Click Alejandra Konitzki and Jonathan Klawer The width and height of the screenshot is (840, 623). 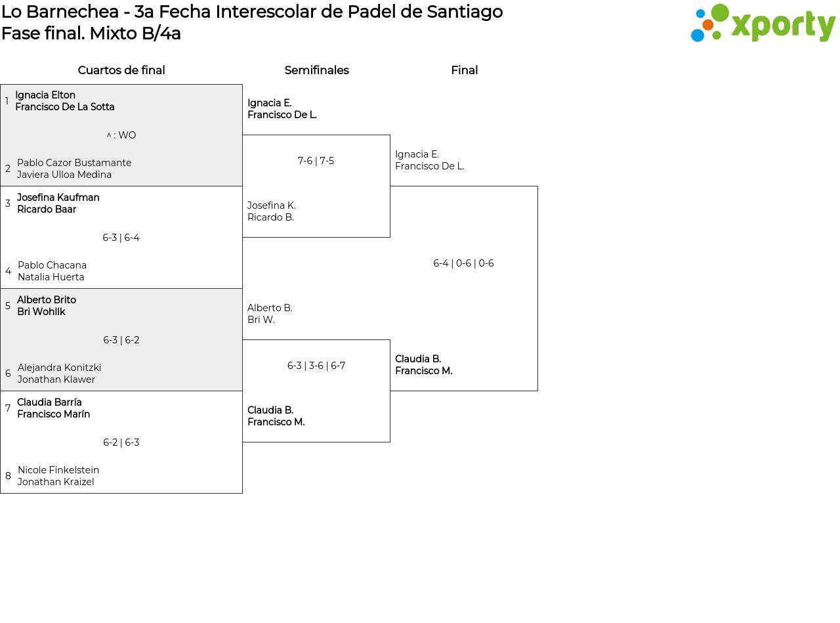click(x=59, y=374)
